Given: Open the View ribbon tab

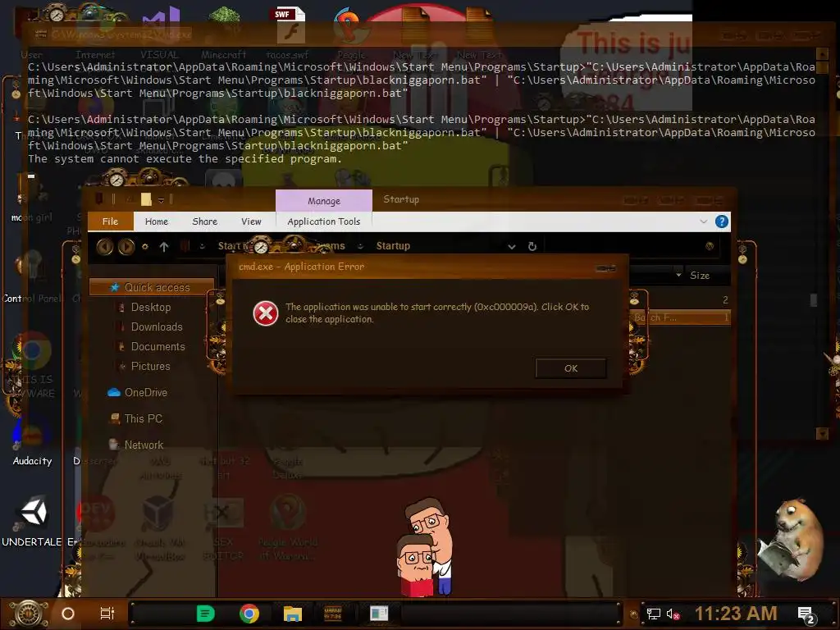Looking at the screenshot, I should coord(251,221).
